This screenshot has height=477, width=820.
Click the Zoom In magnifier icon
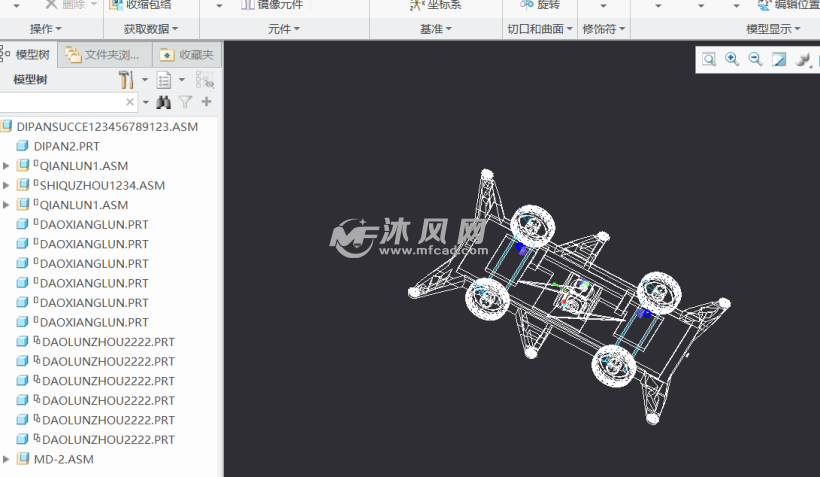click(x=732, y=59)
